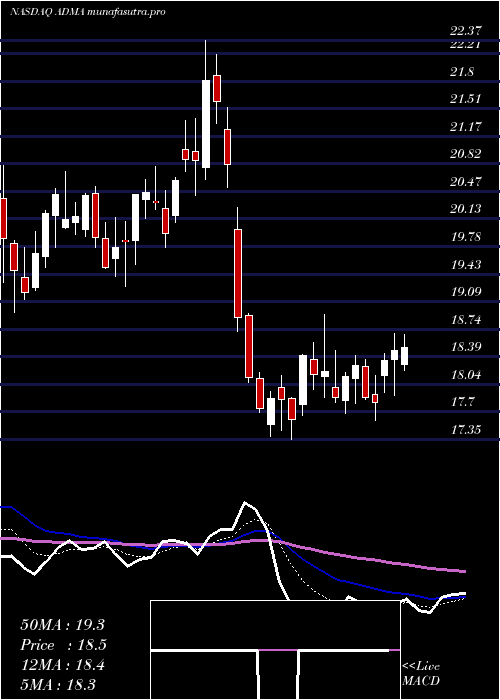Click the 21.8 price axis label

tap(462, 72)
